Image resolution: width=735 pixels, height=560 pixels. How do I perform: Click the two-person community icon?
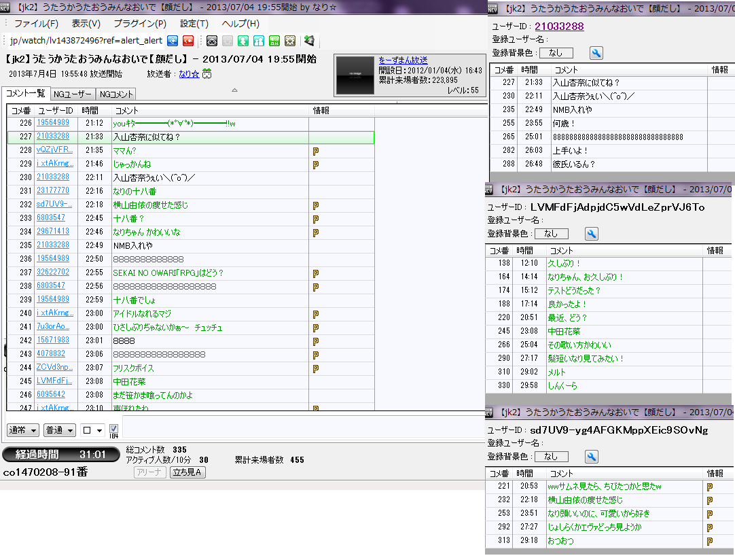click(259, 41)
